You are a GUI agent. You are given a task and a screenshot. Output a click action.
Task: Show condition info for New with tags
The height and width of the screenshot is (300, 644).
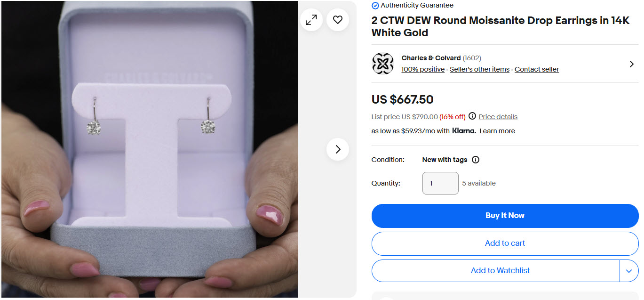476,160
